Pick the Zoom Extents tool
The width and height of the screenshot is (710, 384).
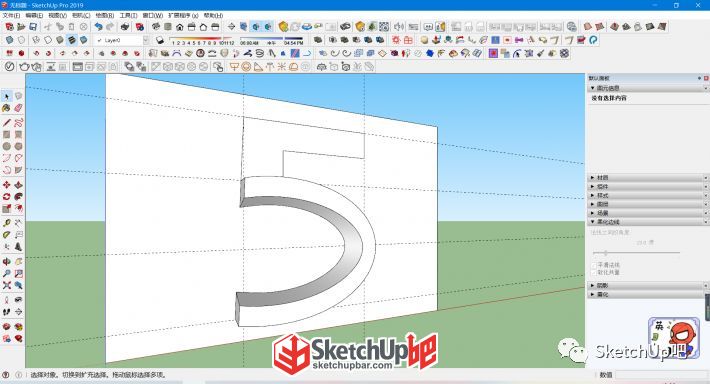click(x=6, y=285)
